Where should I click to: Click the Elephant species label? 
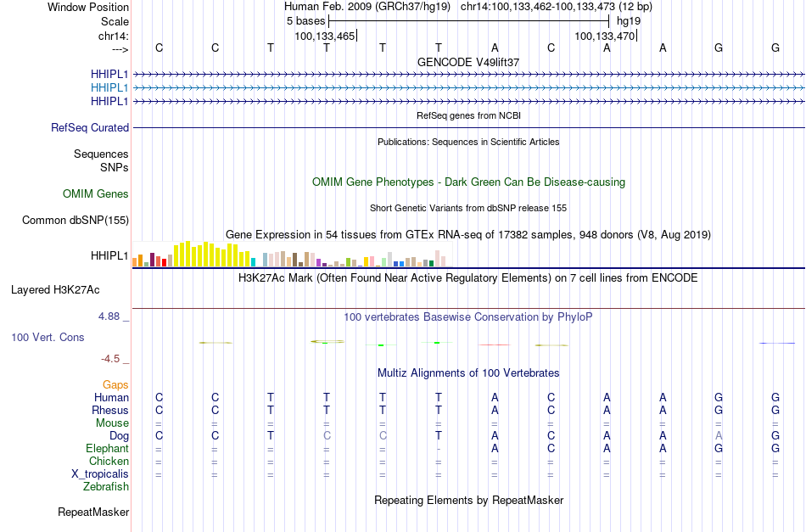click(x=107, y=448)
